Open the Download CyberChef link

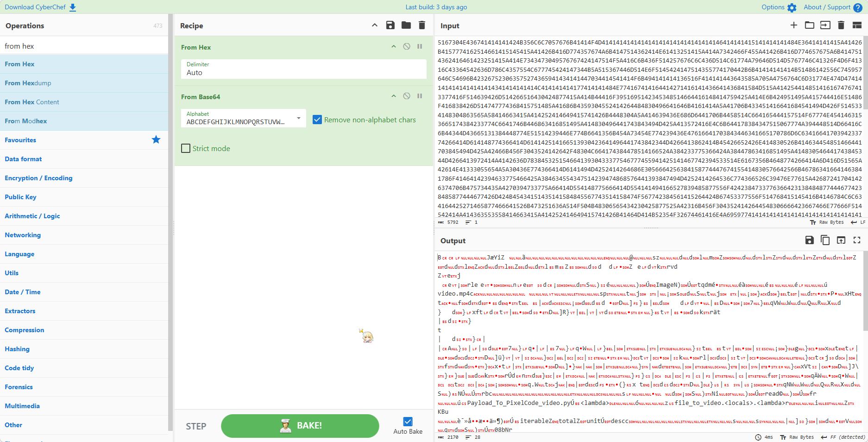[x=40, y=7]
